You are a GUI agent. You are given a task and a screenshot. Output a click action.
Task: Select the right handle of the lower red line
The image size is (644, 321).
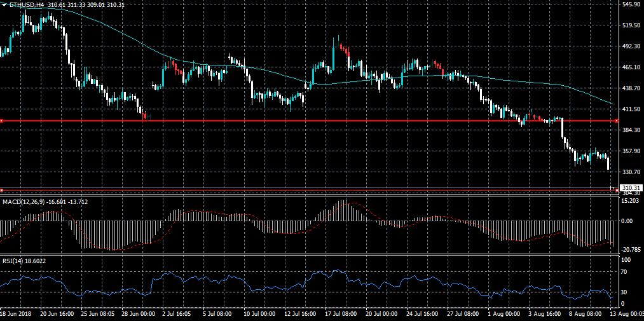click(x=617, y=191)
